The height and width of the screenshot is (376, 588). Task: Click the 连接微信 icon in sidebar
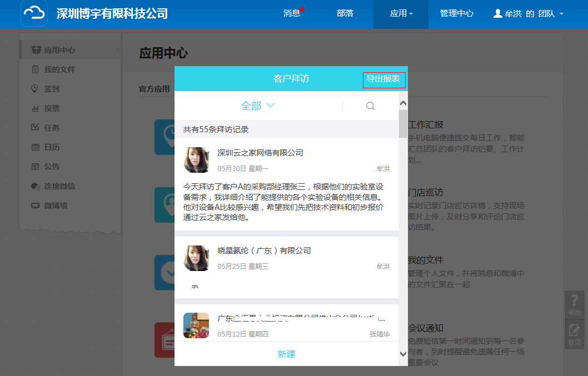(x=36, y=186)
